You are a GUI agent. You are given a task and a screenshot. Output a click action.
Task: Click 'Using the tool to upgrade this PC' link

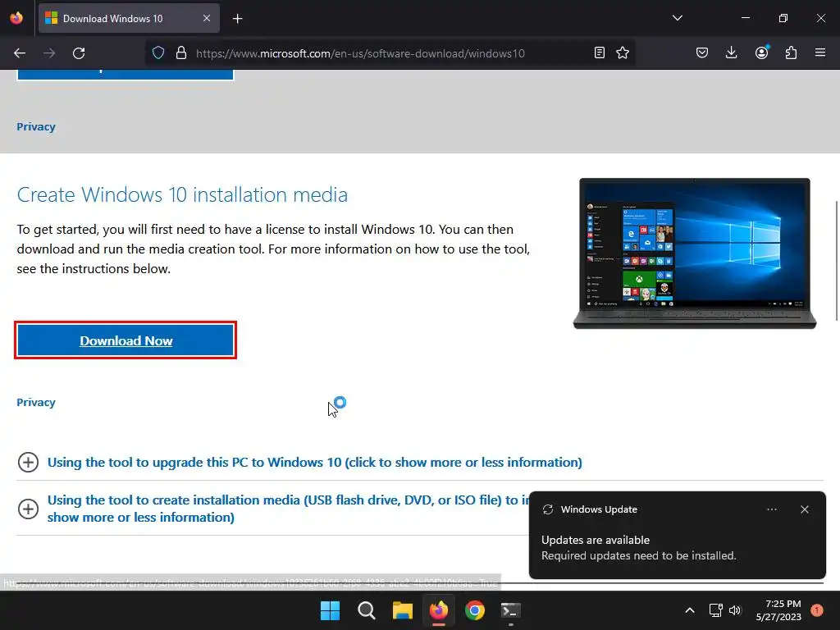(x=314, y=462)
